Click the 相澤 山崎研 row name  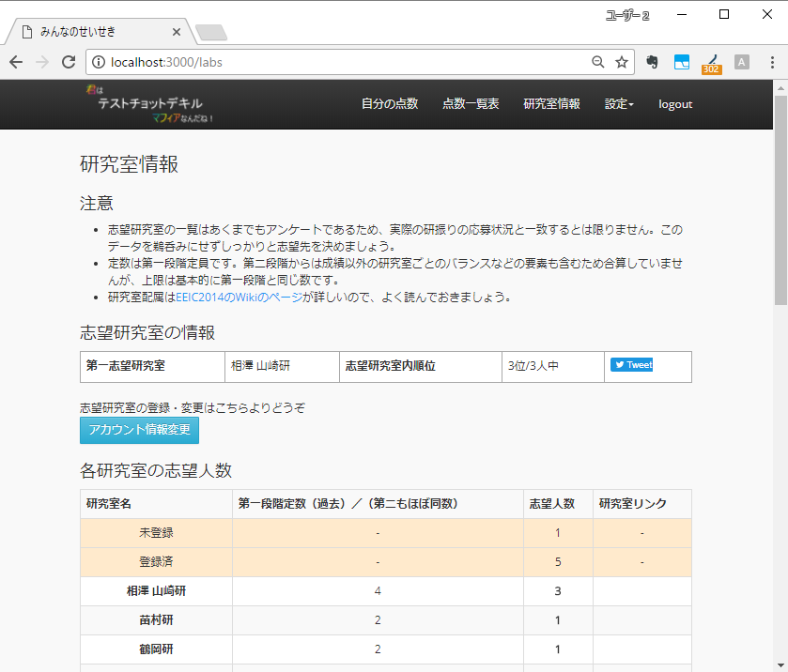[x=156, y=591]
